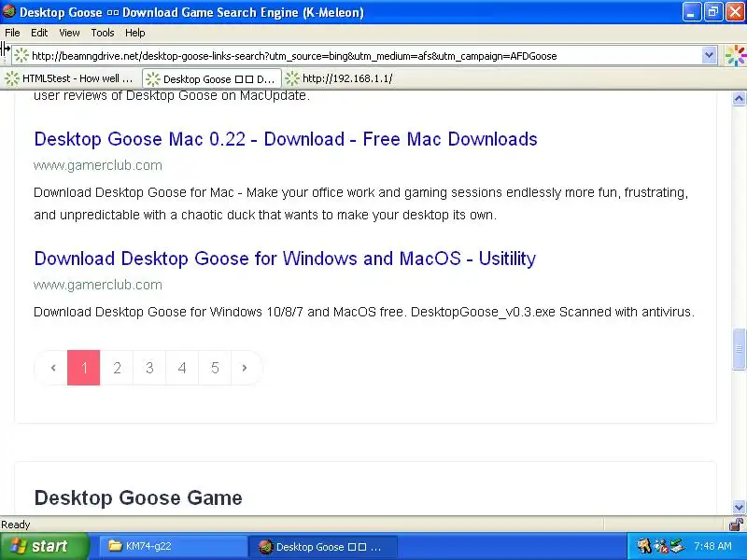This screenshot has width=747, height=560.
Task: Click the security lock icon in status bar
Action: tap(737, 525)
